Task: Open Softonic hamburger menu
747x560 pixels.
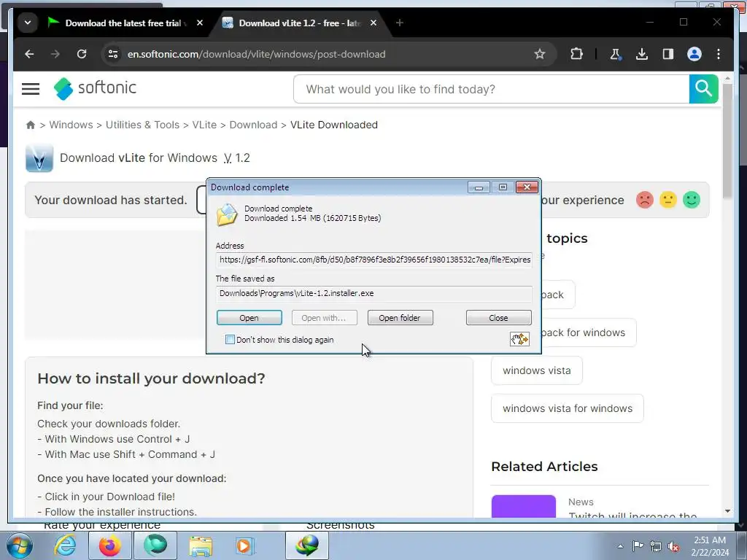Action: (31, 88)
